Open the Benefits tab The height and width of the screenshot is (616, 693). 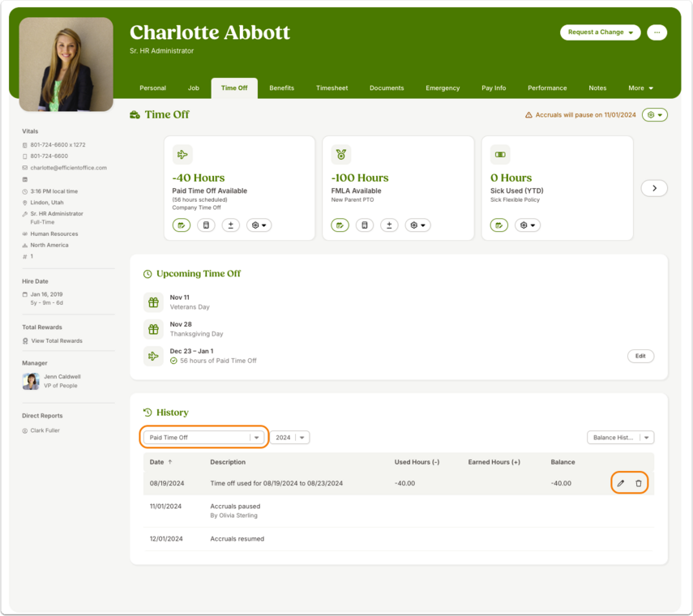(x=281, y=88)
